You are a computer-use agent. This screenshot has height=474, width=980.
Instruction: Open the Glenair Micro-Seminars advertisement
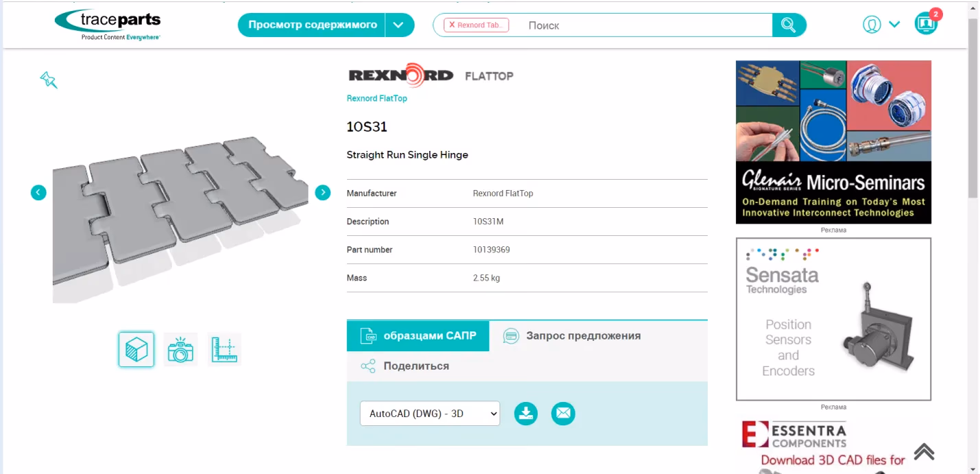(833, 142)
